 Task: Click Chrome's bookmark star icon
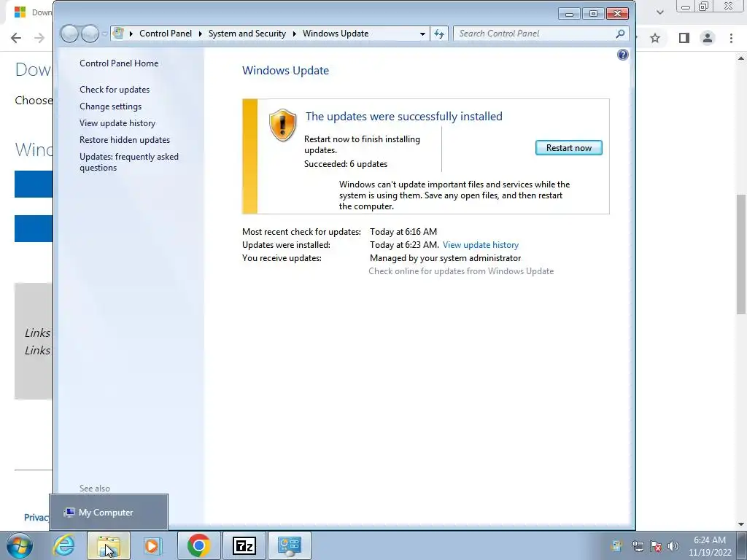click(x=655, y=38)
